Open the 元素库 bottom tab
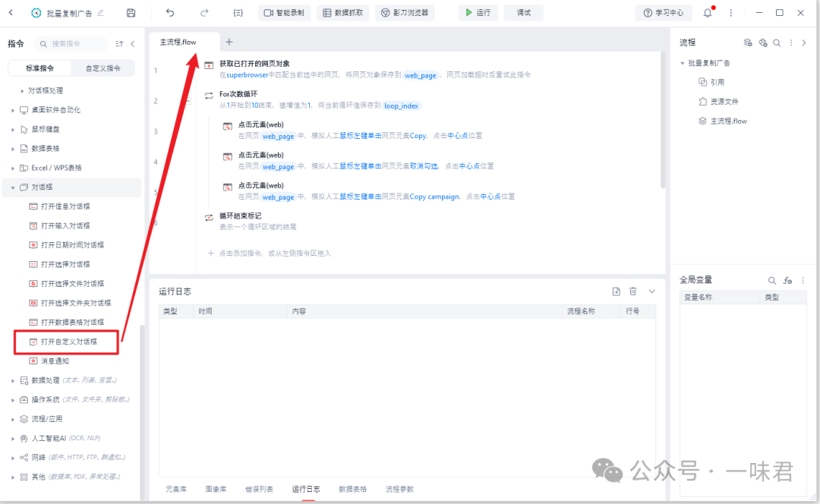 coord(176,489)
